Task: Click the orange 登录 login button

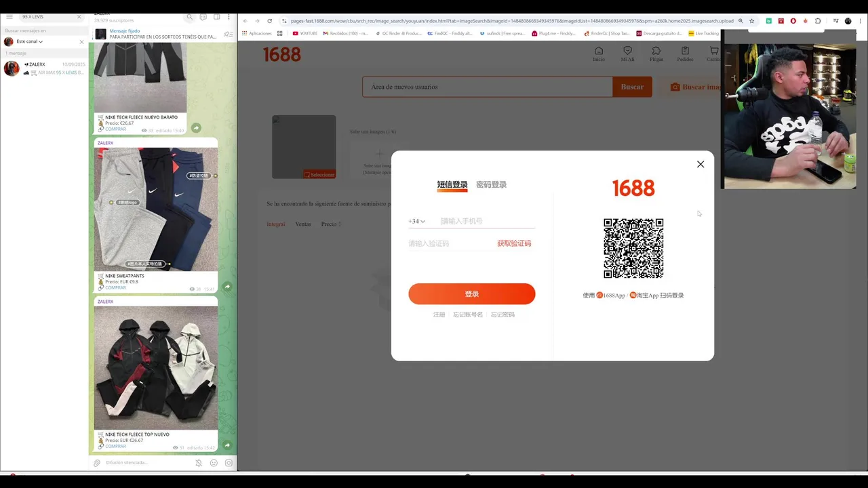Action: pyautogui.click(x=472, y=293)
